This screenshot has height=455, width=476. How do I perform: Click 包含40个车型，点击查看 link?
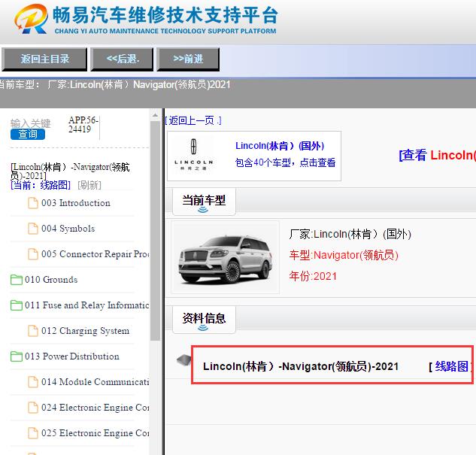285,162
